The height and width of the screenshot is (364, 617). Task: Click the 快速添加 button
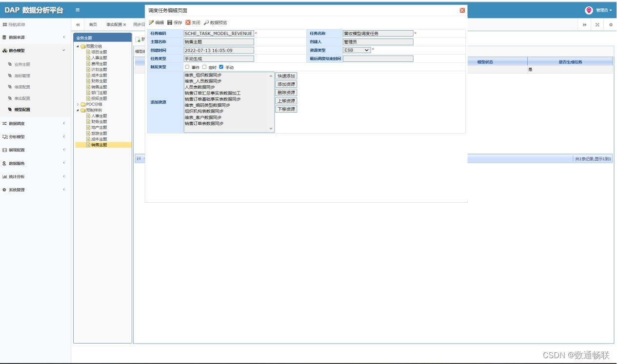click(286, 76)
